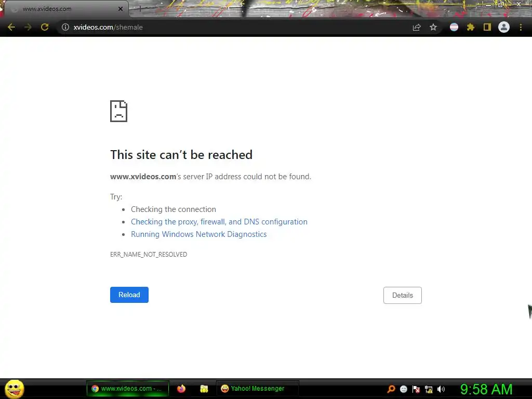Image resolution: width=532 pixels, height=399 pixels.
Task: Switch to Yahoo! Messenger taskbar button
Action: 258,389
